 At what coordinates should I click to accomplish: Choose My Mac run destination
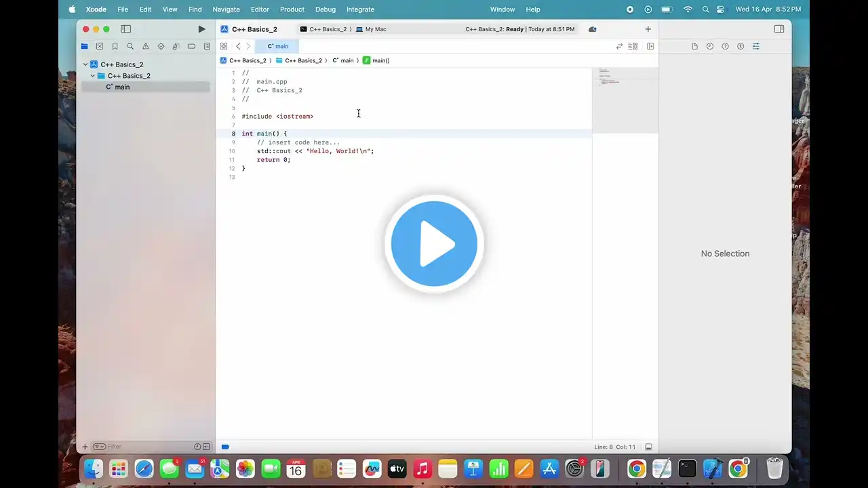[x=371, y=29]
